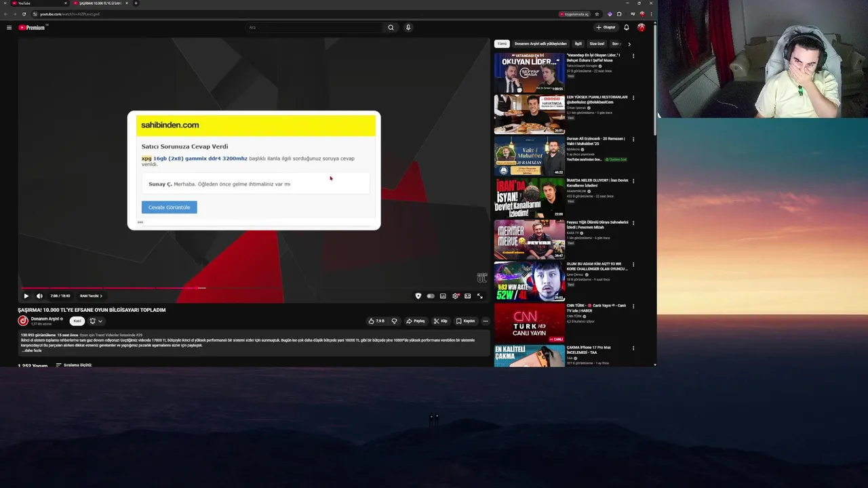
Task: Select the Donanım Arşivi adlı yükleyiciden chip
Action: (x=540, y=44)
